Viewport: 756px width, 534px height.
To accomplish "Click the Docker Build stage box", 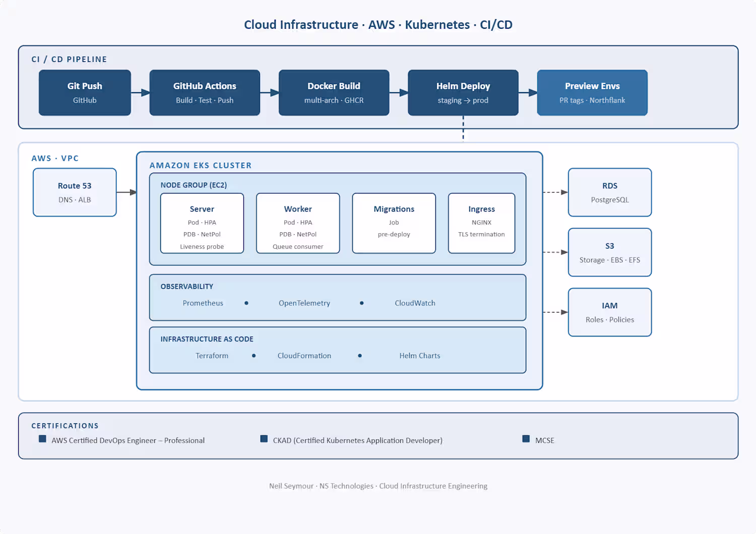I will tap(334, 93).
